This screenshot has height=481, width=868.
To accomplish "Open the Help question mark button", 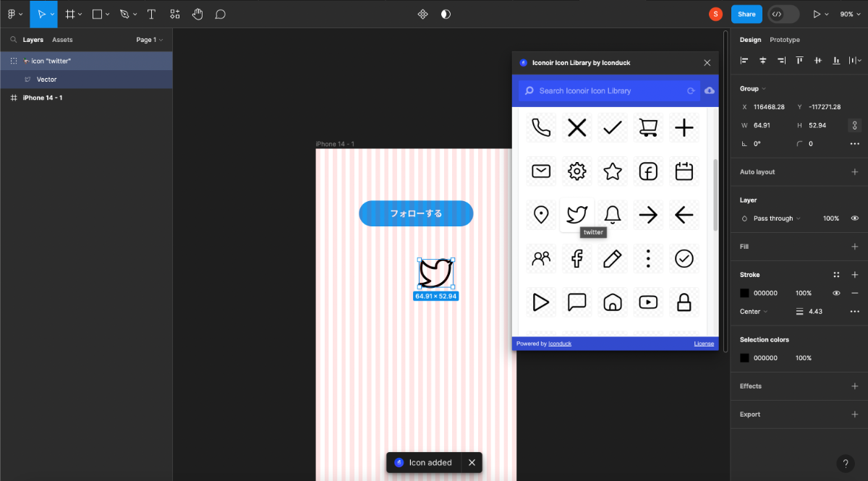I will tap(846, 464).
